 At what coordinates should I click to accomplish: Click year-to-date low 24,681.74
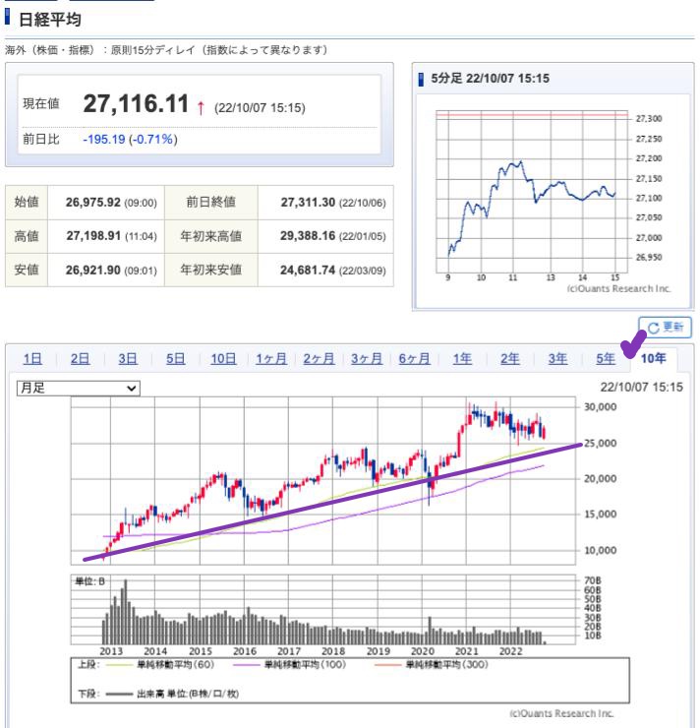pyautogui.click(x=308, y=270)
